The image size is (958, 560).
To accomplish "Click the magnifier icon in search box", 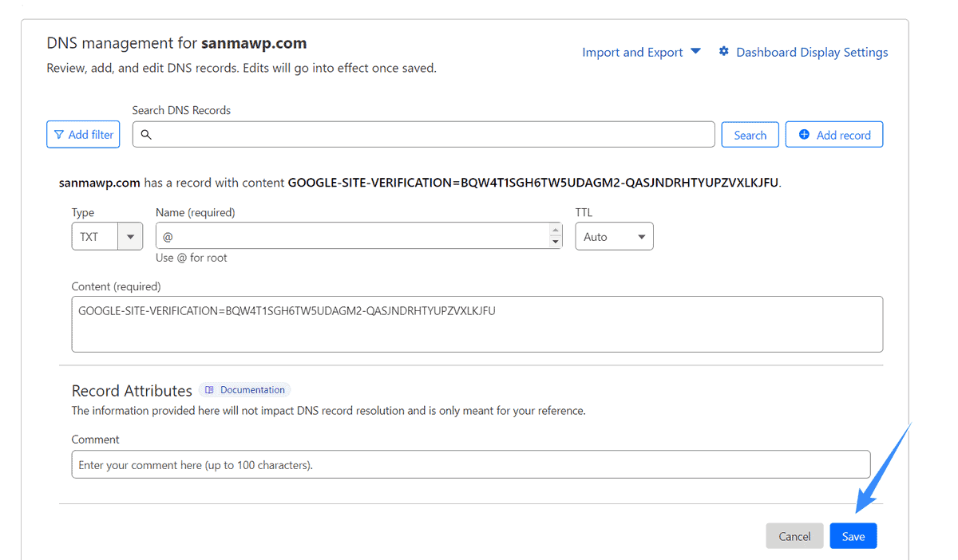I will (x=146, y=135).
